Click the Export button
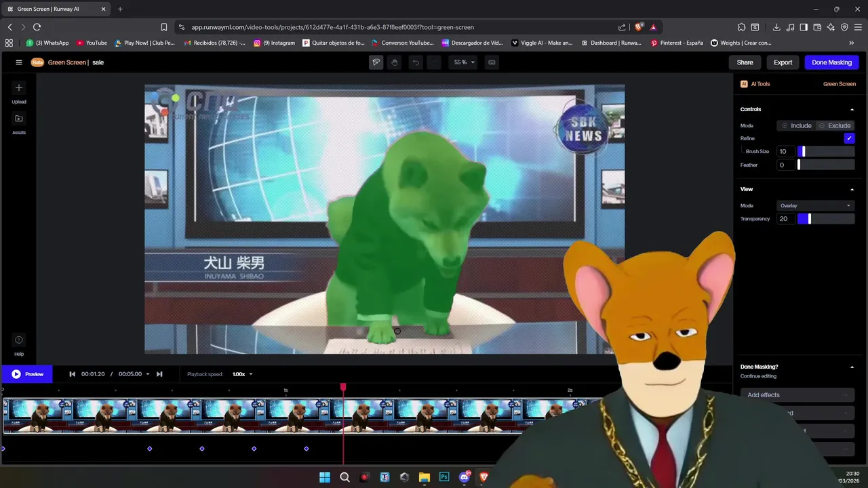 coord(783,62)
